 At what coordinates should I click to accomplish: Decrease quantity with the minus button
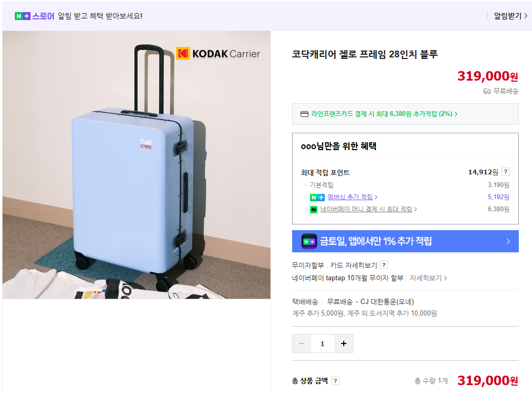click(302, 343)
